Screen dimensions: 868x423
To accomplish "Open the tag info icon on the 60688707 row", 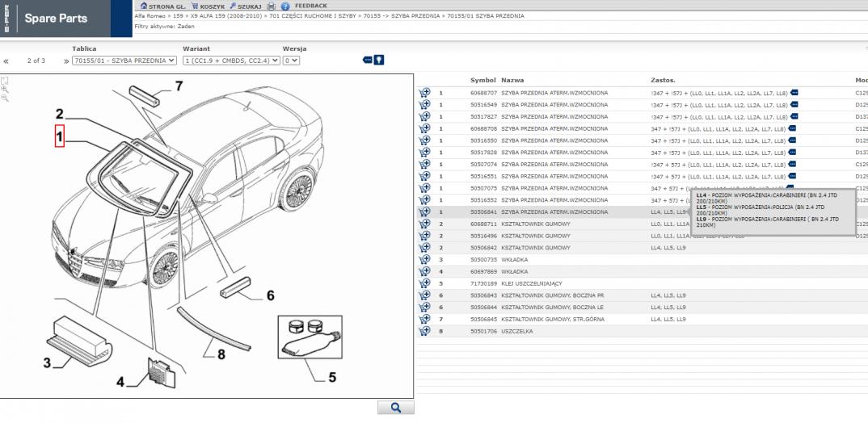I will pos(794,92).
